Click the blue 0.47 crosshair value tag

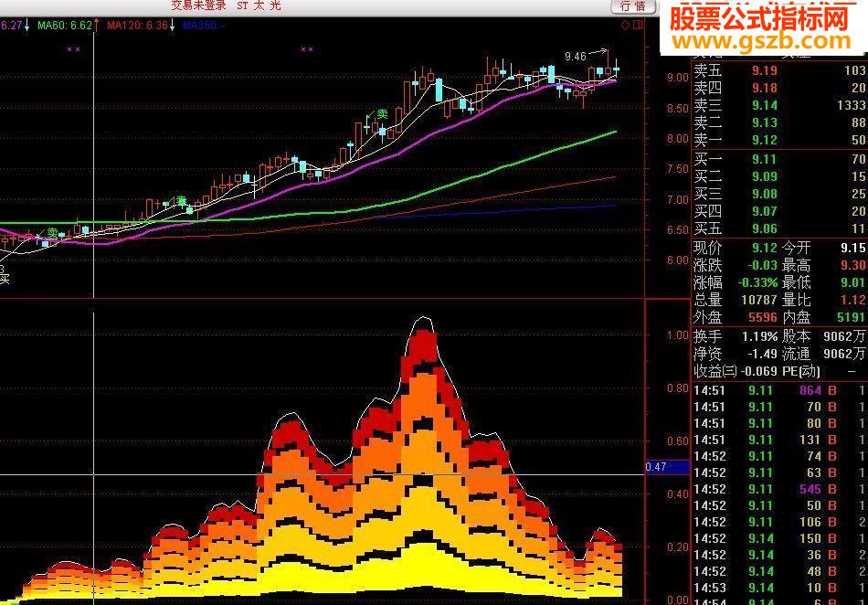[668, 467]
